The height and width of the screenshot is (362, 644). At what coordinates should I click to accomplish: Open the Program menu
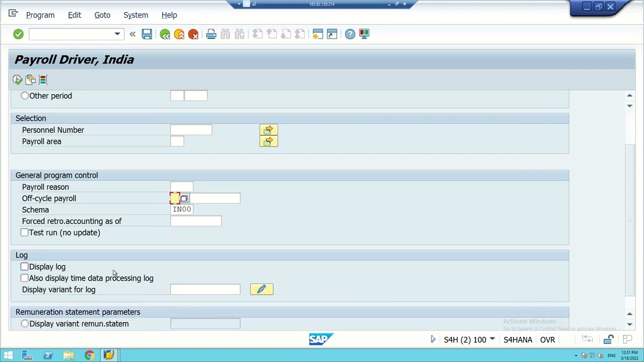[x=40, y=15]
